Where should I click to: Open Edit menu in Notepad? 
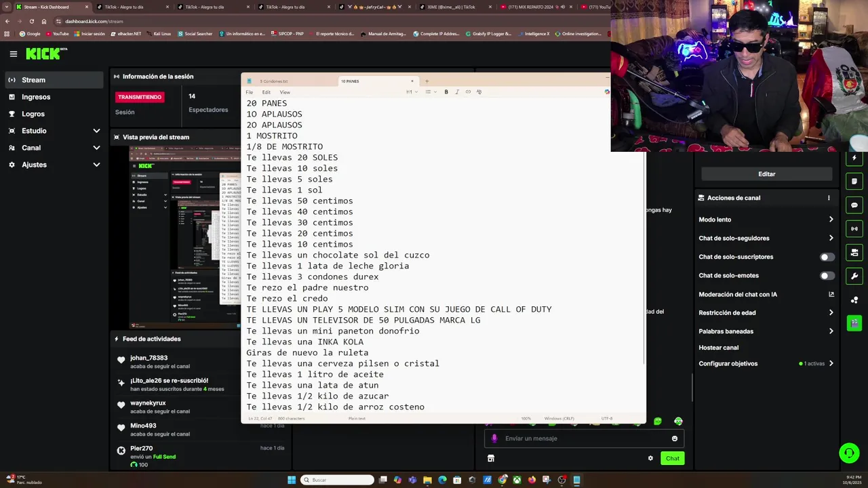click(x=267, y=92)
